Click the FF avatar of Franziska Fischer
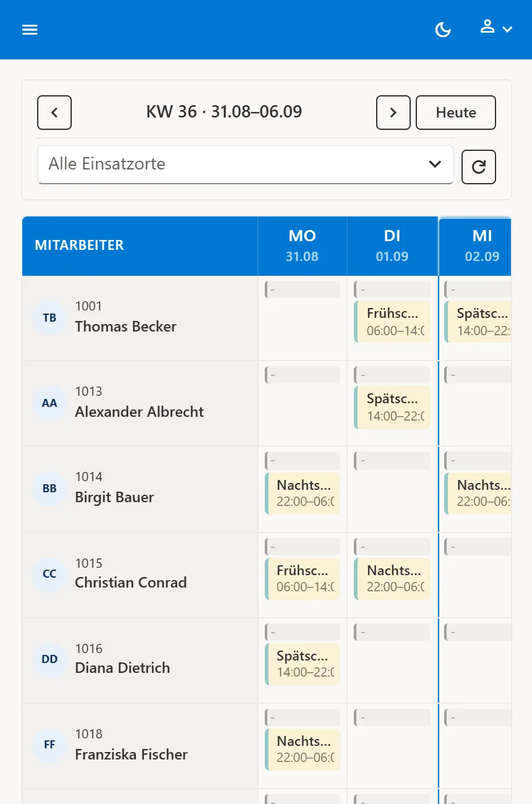Screen dimensions: 532x804 tap(49, 745)
